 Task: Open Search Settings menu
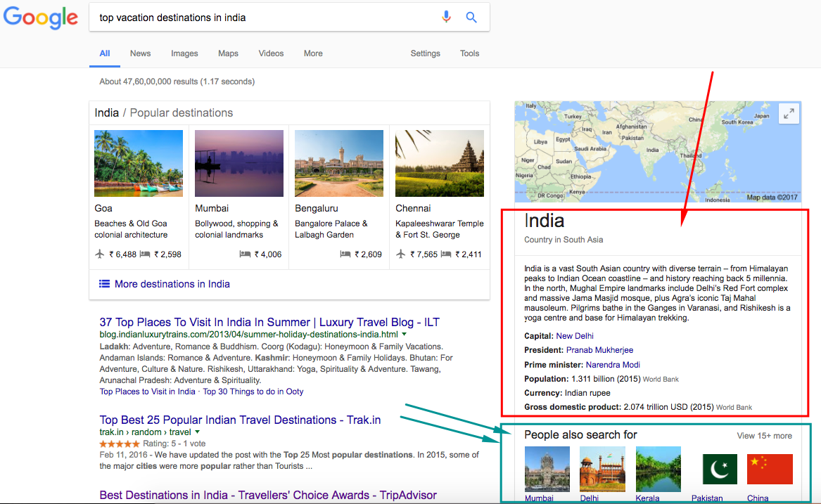425,53
